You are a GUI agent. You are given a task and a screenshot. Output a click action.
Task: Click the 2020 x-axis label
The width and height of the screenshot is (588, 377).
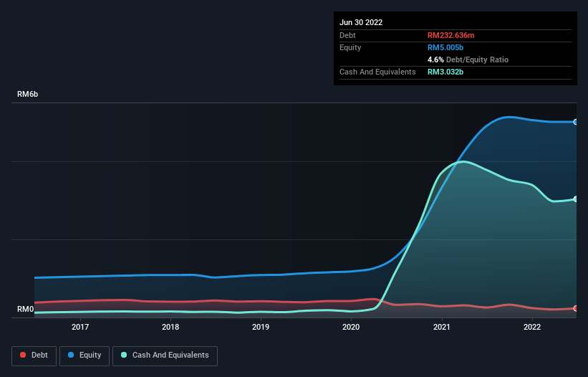pos(351,327)
